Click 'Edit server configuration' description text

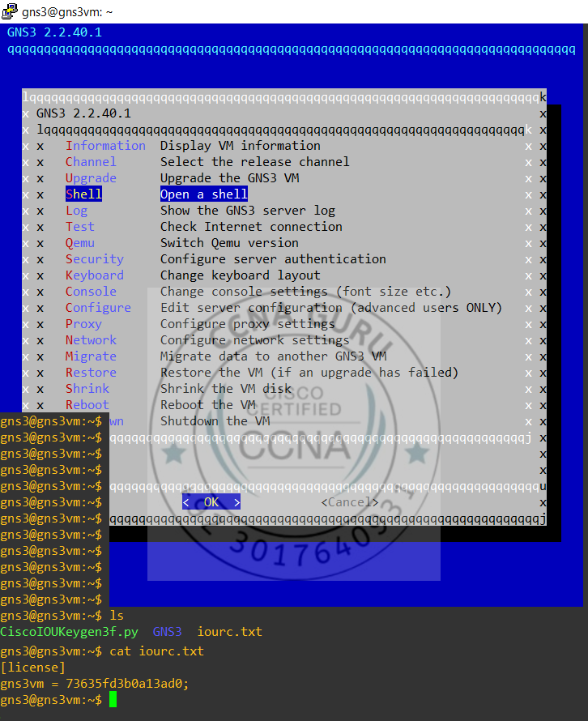click(331, 308)
